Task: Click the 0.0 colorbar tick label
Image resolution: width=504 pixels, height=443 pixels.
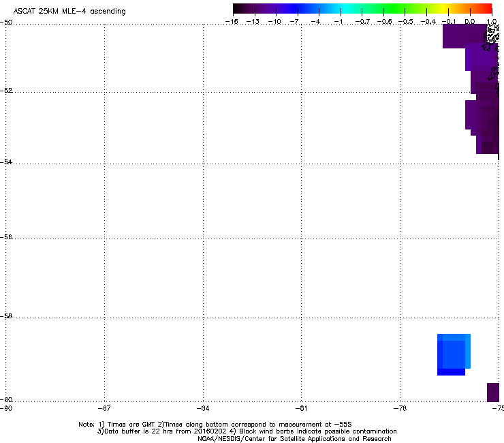Action: pos(470,22)
